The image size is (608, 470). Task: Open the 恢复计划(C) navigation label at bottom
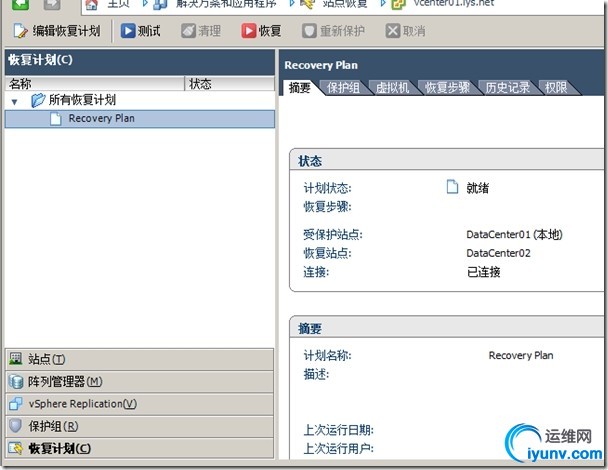(x=60, y=449)
